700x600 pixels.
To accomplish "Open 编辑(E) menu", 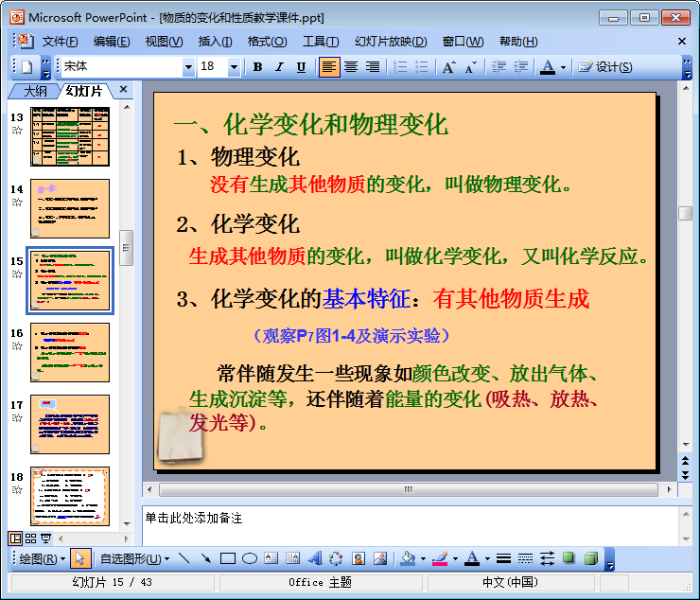I will 112,42.
